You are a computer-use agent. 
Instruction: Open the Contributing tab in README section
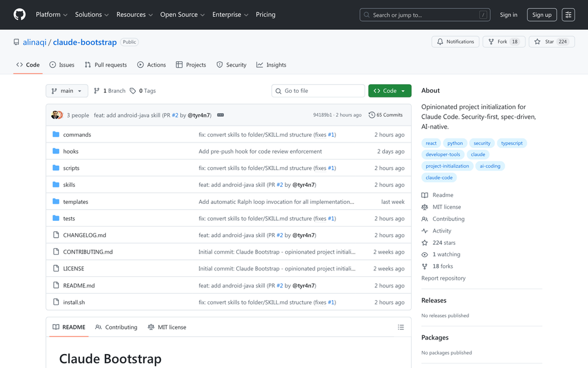pos(116,327)
